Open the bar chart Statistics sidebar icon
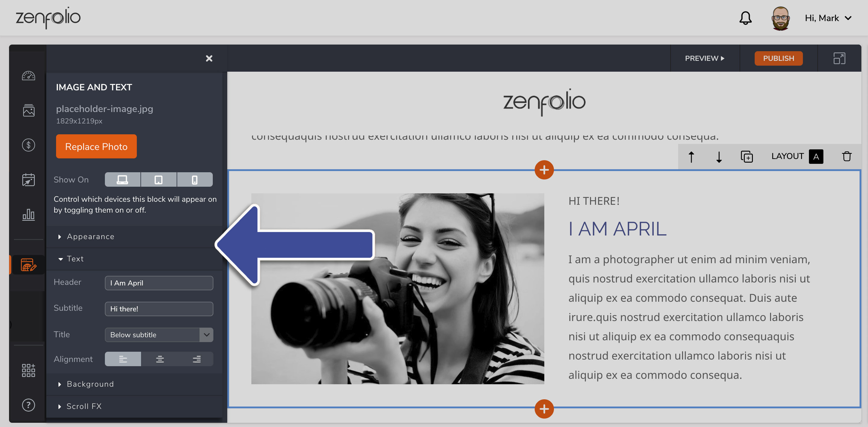 click(x=28, y=215)
